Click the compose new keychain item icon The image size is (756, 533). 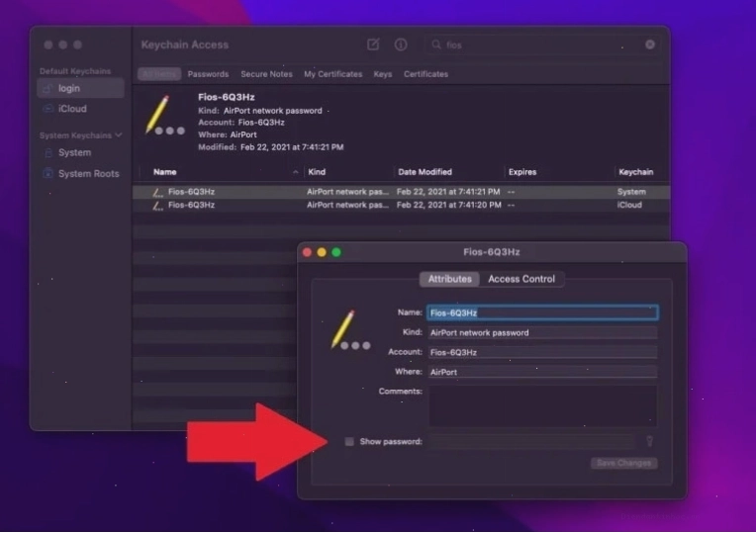[373, 44]
